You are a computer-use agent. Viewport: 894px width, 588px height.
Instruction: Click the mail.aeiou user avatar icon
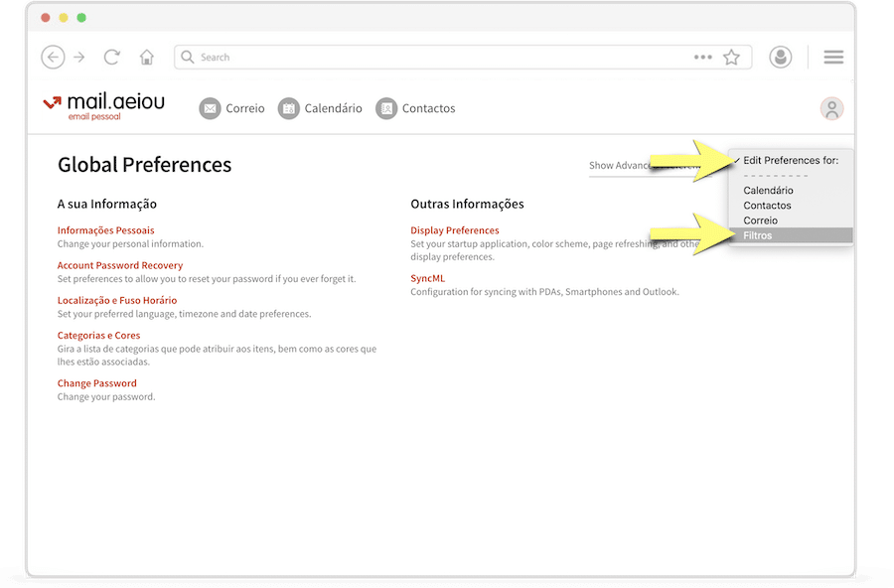click(831, 109)
